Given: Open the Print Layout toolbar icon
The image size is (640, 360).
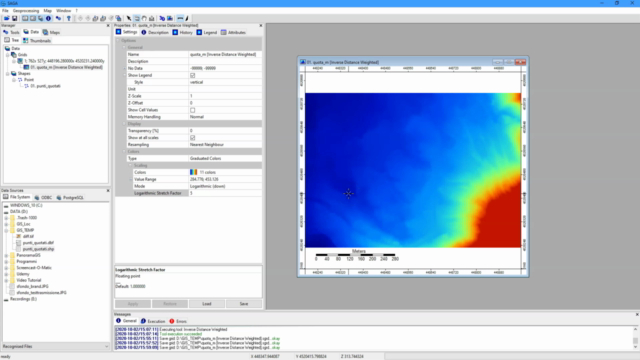Looking at the screenshot, I should tap(170, 18).
